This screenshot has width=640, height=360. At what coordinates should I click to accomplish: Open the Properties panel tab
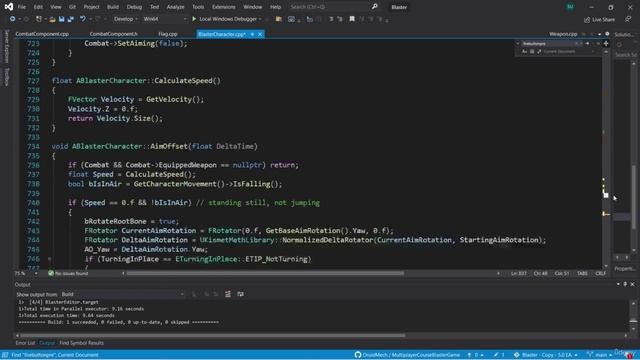coord(624,269)
